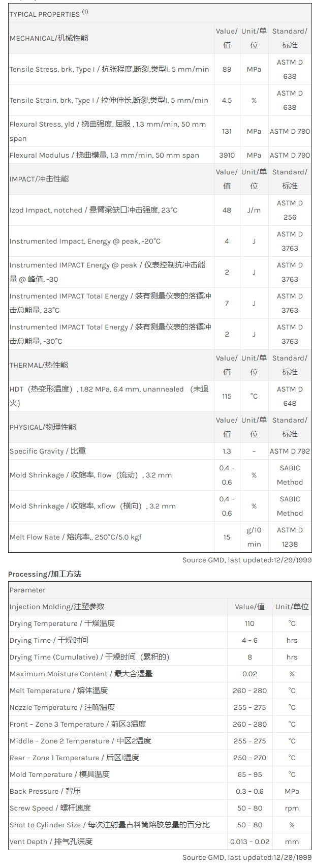The width and height of the screenshot is (312, 868).
Task: Select ASTM D 256 standard cell
Action: click(x=290, y=210)
